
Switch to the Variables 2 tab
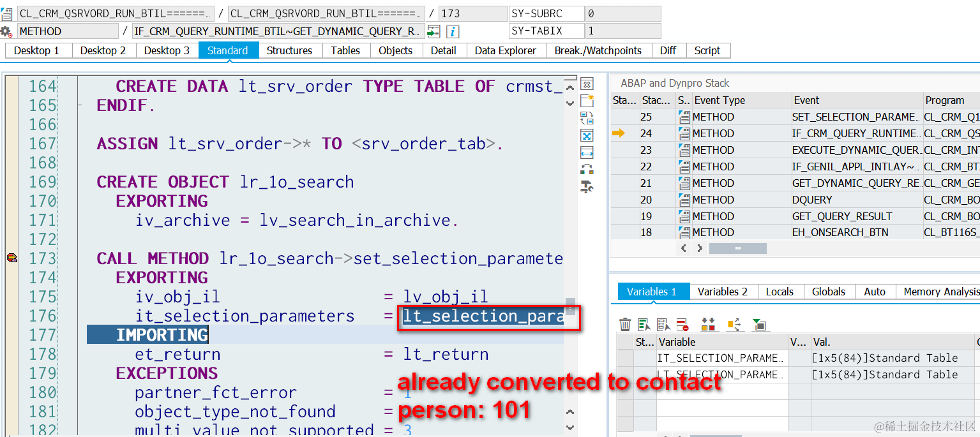723,292
